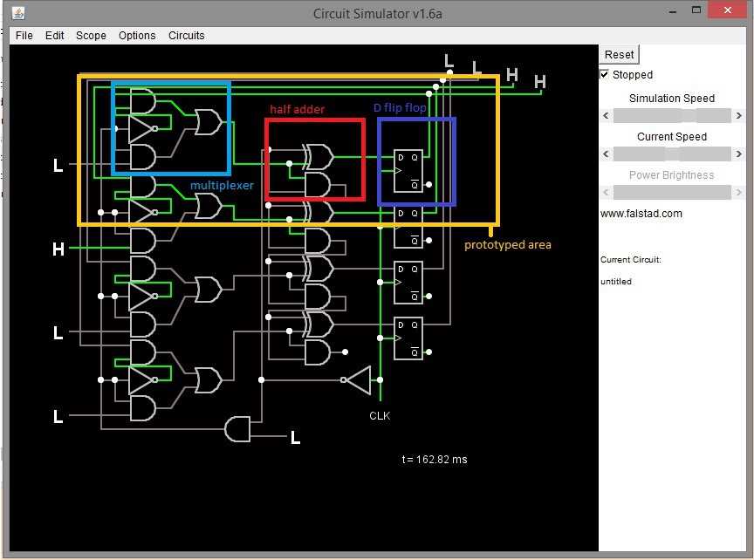Click the www.falstad.com text
The height and width of the screenshot is (560, 754).
point(641,214)
